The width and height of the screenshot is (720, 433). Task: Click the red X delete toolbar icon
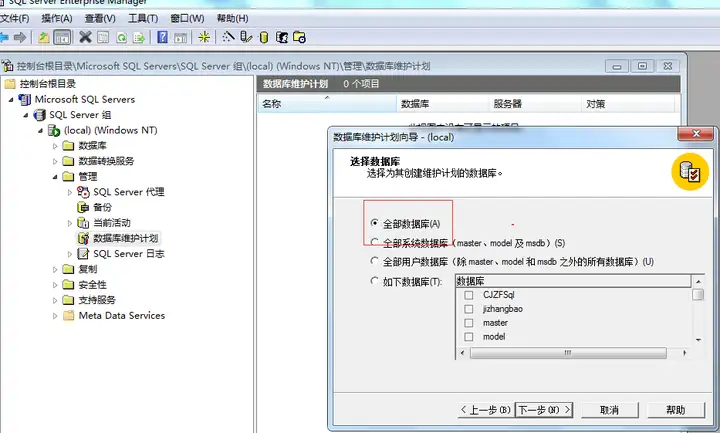coord(85,37)
